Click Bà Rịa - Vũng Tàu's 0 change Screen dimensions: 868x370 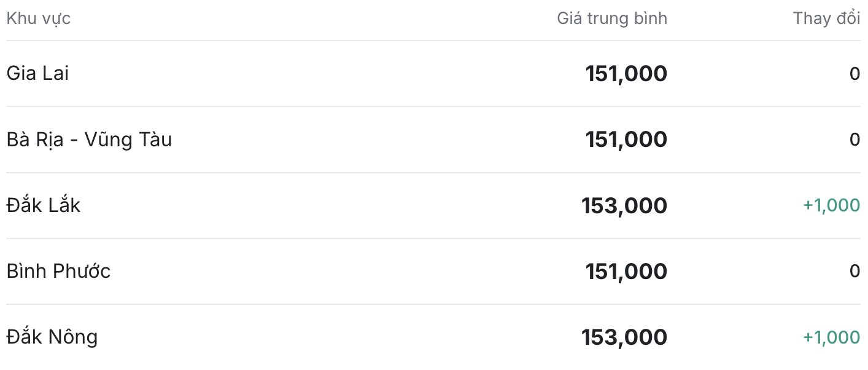[854, 140]
